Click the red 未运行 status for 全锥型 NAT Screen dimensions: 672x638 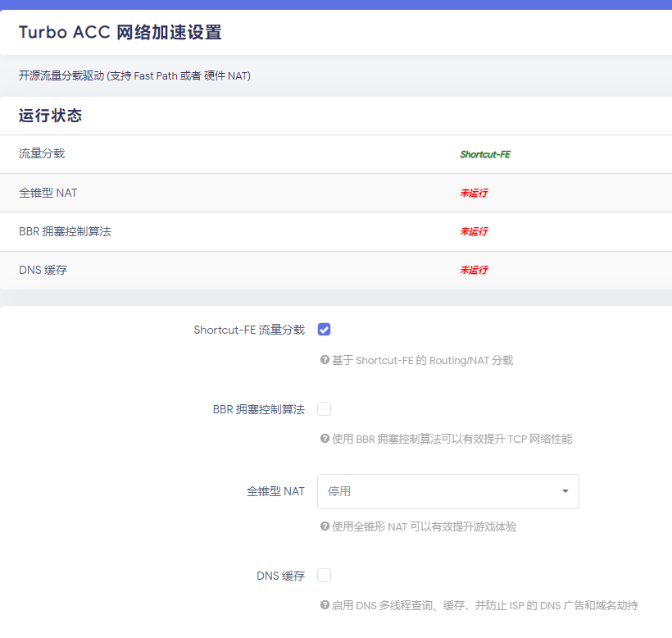(474, 193)
